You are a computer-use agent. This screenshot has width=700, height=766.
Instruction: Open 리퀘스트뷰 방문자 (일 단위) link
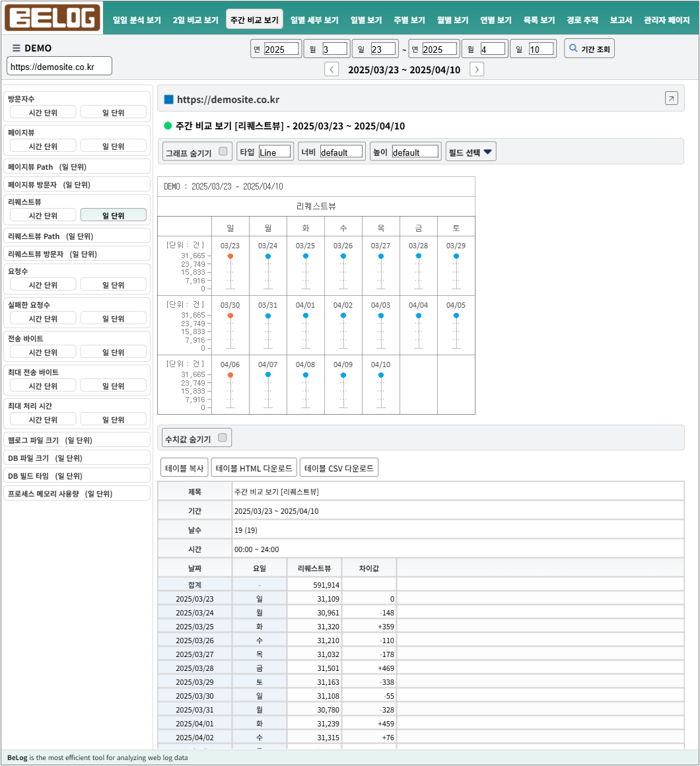[77, 254]
